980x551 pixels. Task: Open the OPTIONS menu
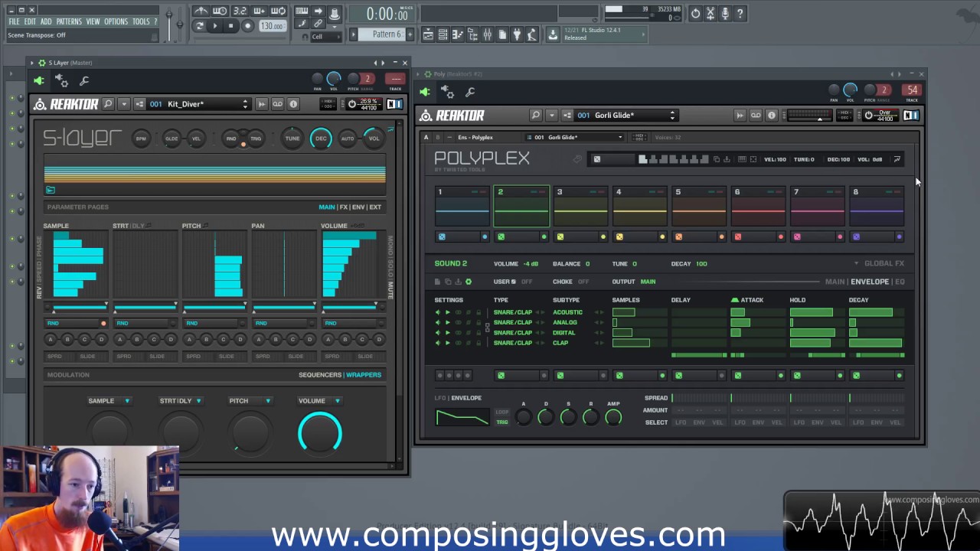click(116, 21)
